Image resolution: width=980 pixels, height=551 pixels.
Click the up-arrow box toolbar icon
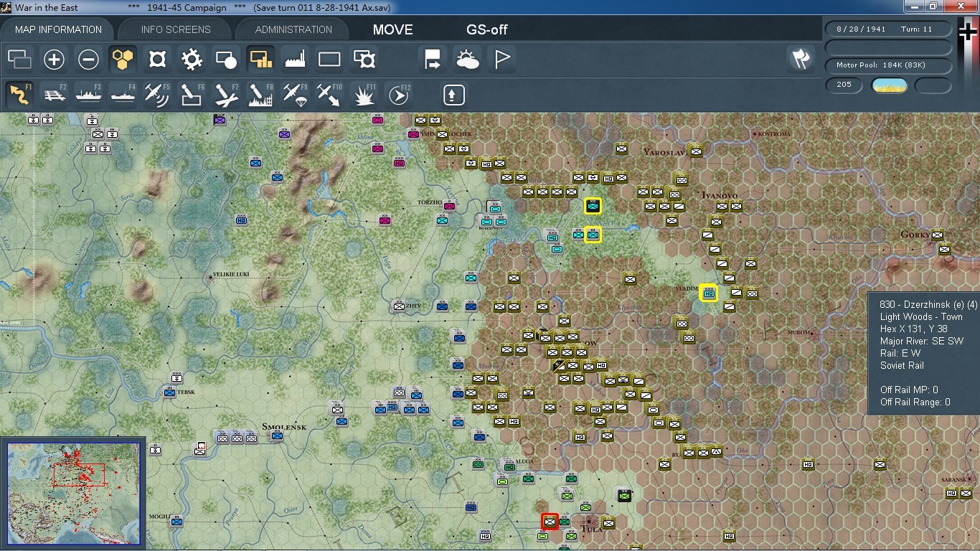pyautogui.click(x=454, y=95)
